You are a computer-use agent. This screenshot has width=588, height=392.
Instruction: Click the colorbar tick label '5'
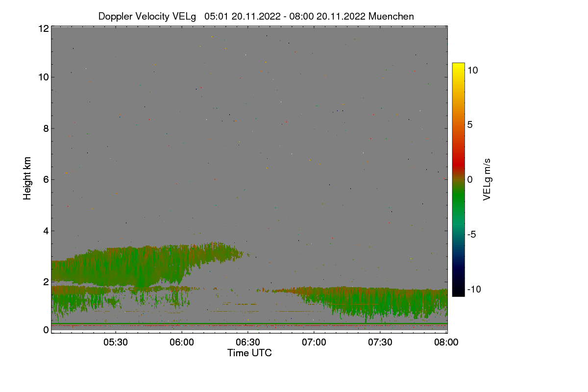pos(470,124)
